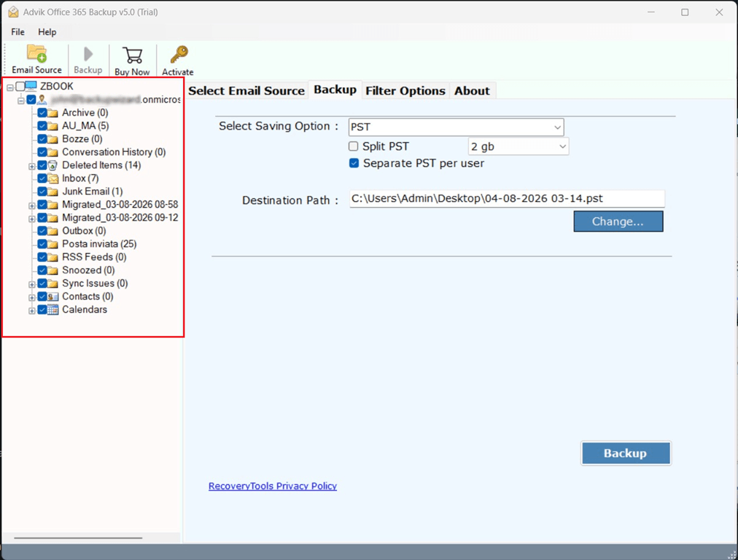Open the Select Saving Option dropdown
Screen dimensions: 738x560
[456, 127]
